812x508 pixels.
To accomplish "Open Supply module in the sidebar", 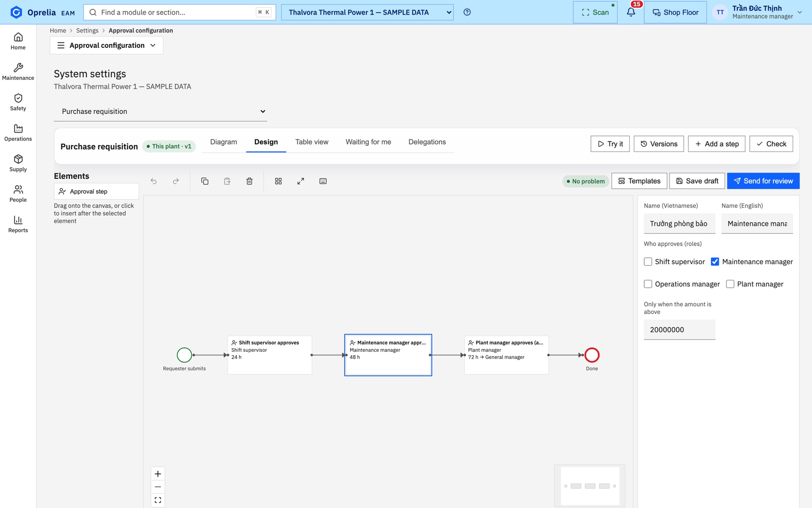I will coord(18,163).
